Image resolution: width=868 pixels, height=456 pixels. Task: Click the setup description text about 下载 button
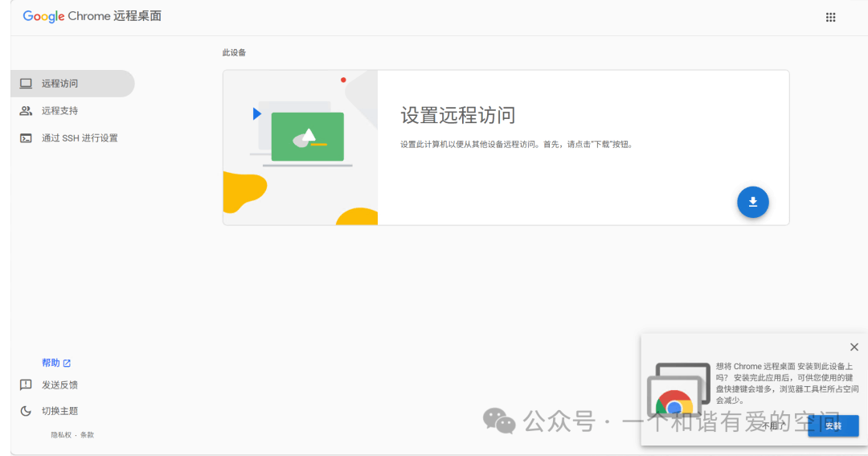coord(517,145)
